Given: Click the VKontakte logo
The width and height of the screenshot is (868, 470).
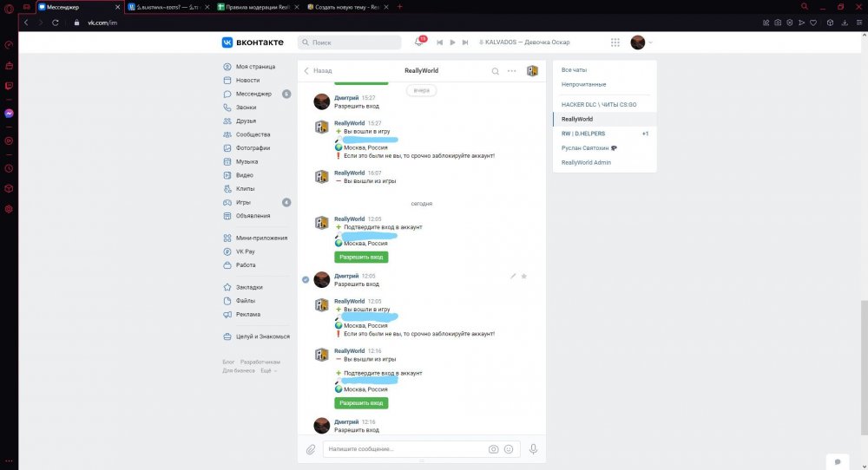Looking at the screenshot, I should 253,42.
